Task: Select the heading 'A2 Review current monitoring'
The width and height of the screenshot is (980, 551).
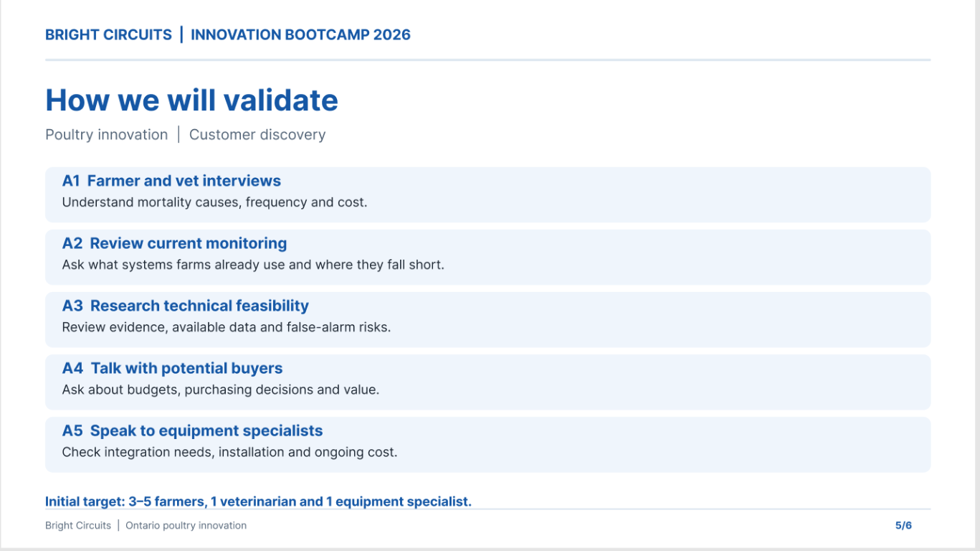Action: pyautogui.click(x=174, y=243)
